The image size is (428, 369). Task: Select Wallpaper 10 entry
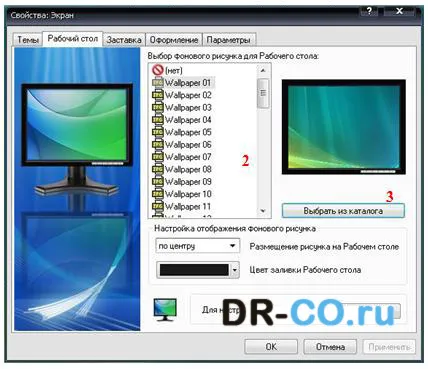tap(188, 194)
